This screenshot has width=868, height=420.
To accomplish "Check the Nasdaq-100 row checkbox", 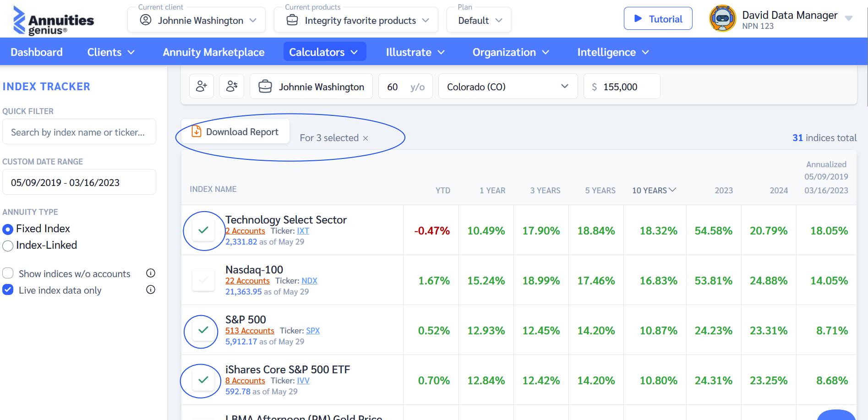I will [203, 280].
